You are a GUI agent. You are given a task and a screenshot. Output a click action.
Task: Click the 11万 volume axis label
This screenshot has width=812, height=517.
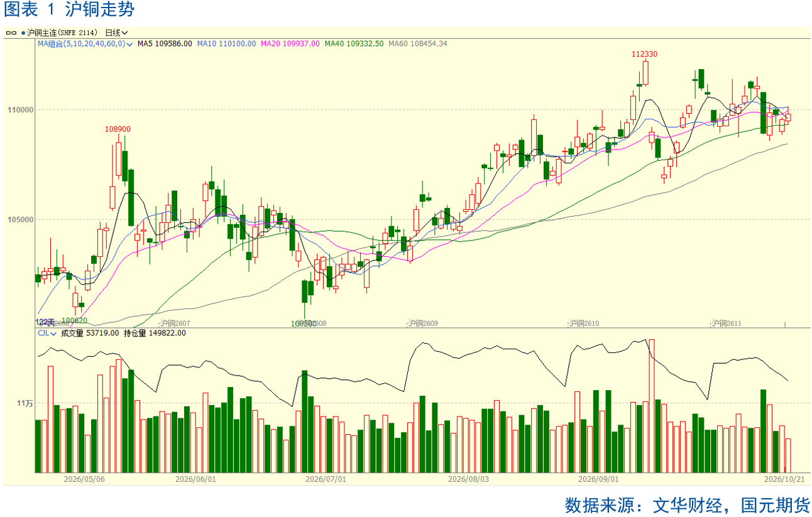pos(25,403)
